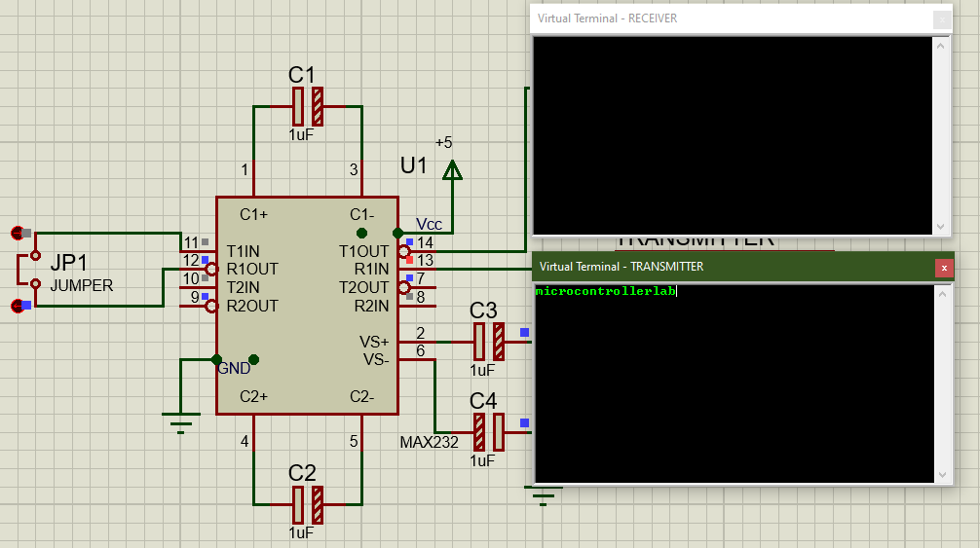
Task: Click the JP1 jumper component
Action: pos(35,284)
